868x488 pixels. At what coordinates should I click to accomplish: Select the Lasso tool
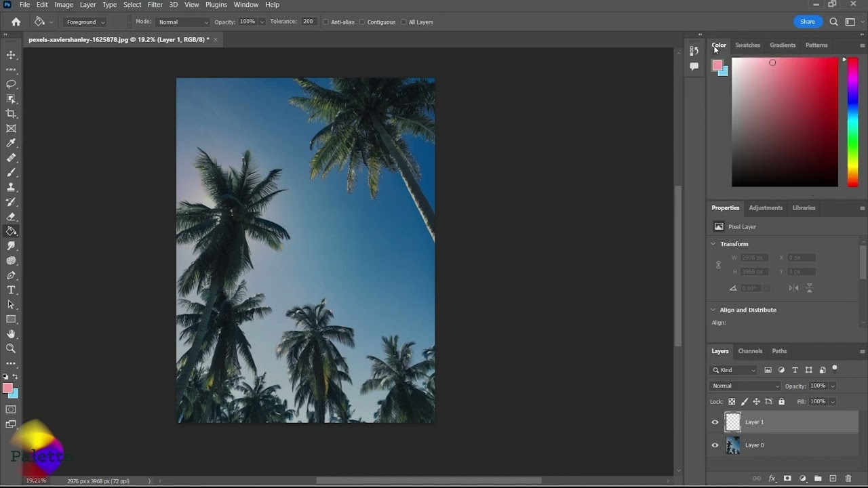(11, 84)
